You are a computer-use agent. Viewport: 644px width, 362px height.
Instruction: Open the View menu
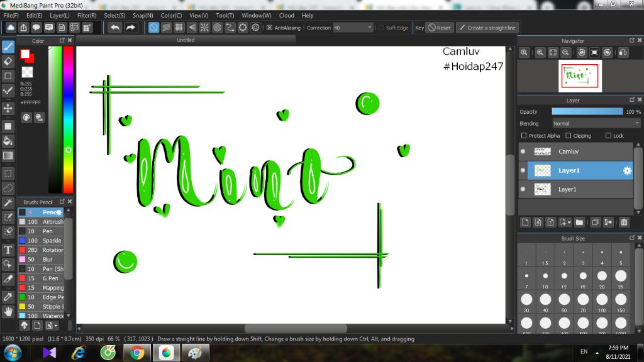coord(199,16)
